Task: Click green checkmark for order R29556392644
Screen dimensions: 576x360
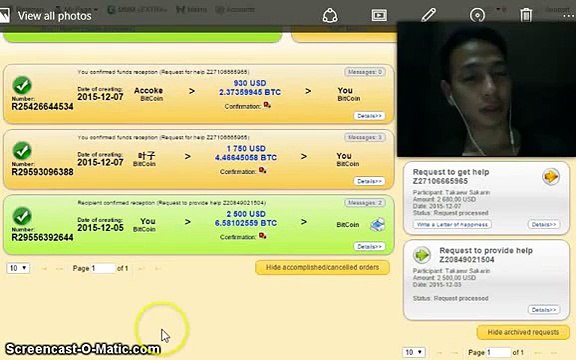Action: coord(22,216)
